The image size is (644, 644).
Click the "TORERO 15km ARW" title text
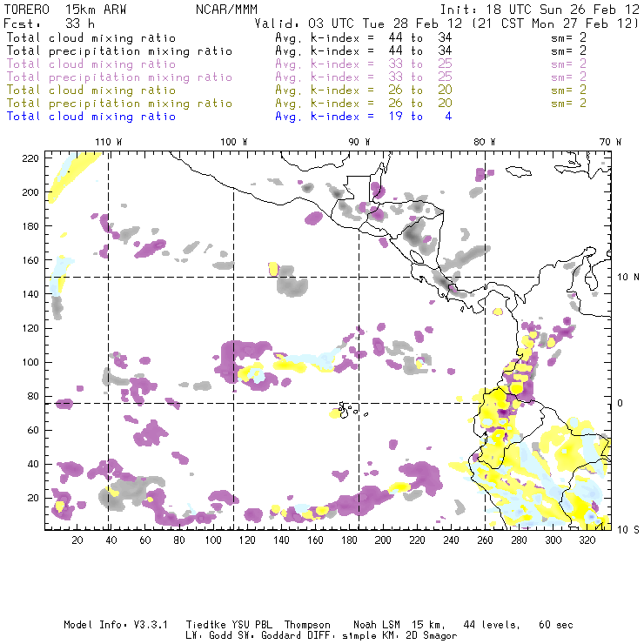[x=65, y=10]
